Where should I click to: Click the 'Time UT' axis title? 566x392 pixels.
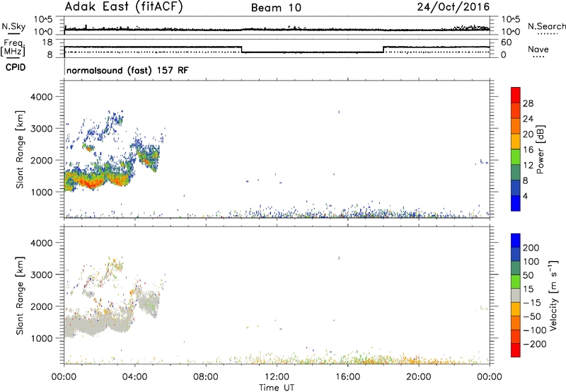click(x=277, y=388)
